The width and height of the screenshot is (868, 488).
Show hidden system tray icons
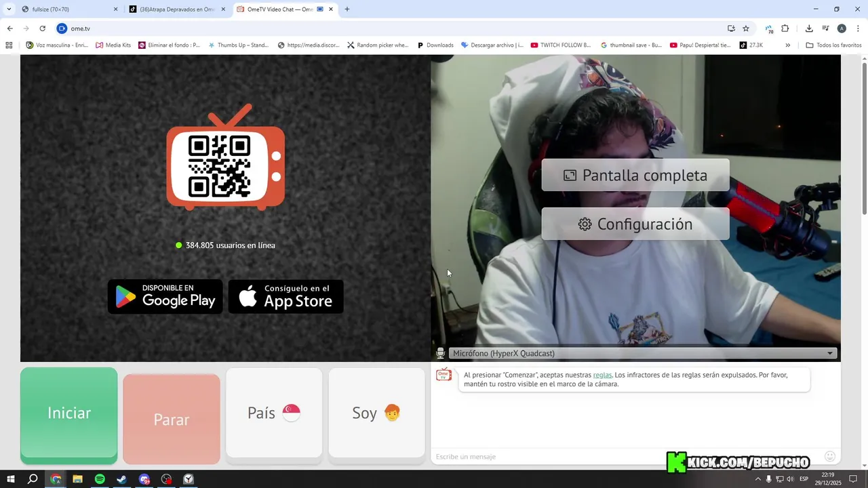758,479
